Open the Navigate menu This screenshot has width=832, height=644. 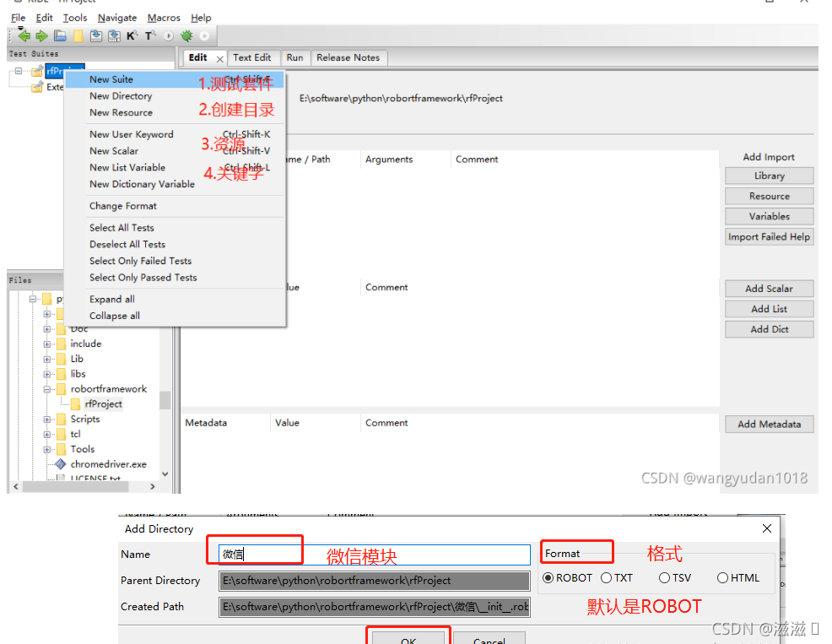(117, 18)
